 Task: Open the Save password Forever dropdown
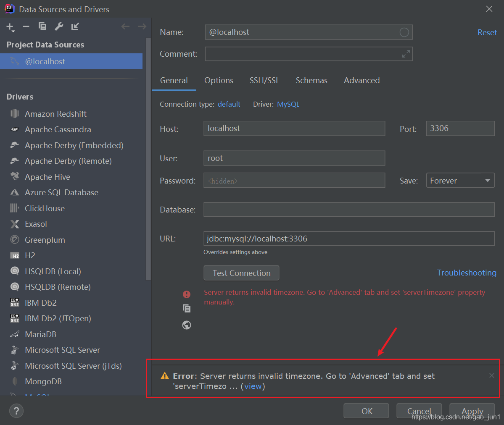460,181
